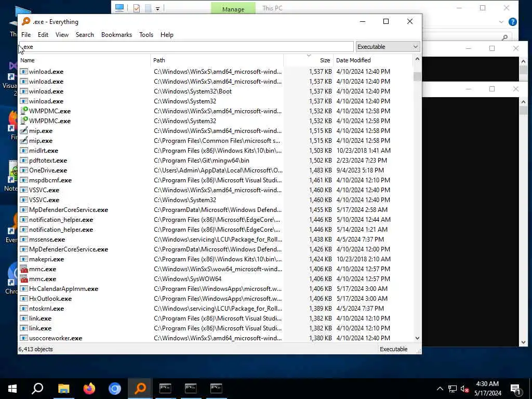Sort results by Name column header
This screenshot has width=532, height=399.
(x=84, y=60)
